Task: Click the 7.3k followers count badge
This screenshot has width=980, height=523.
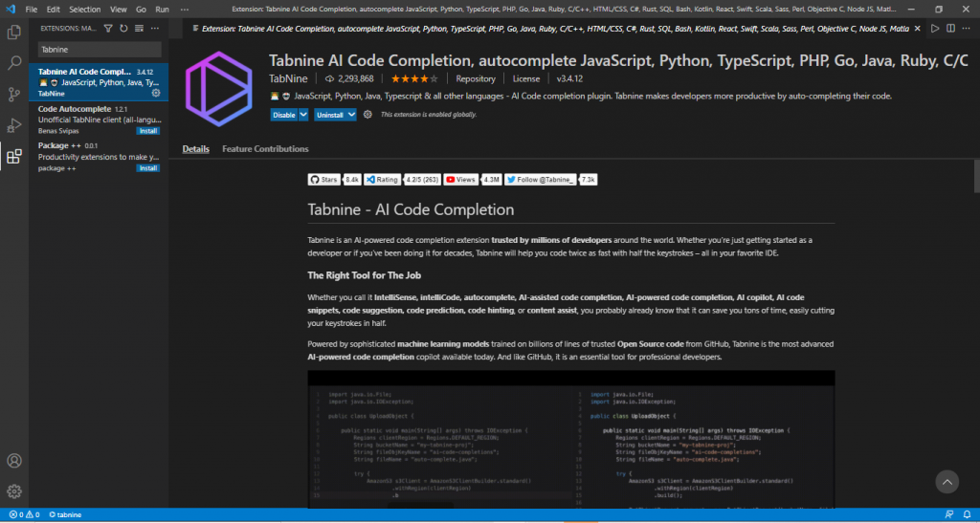Action: pos(589,180)
